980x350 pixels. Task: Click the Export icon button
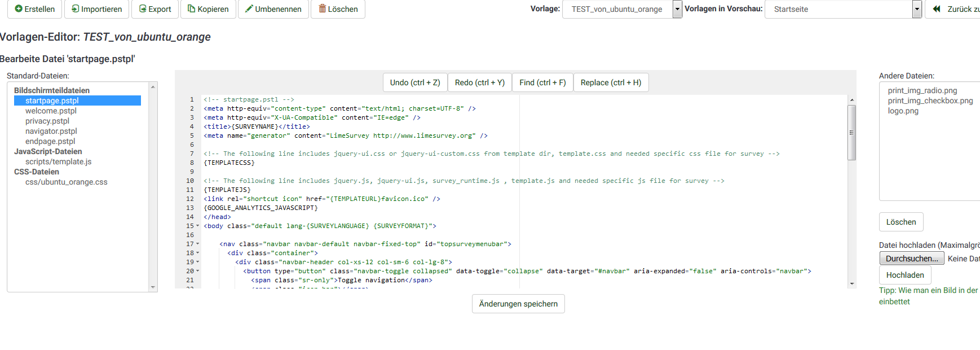pyautogui.click(x=143, y=9)
